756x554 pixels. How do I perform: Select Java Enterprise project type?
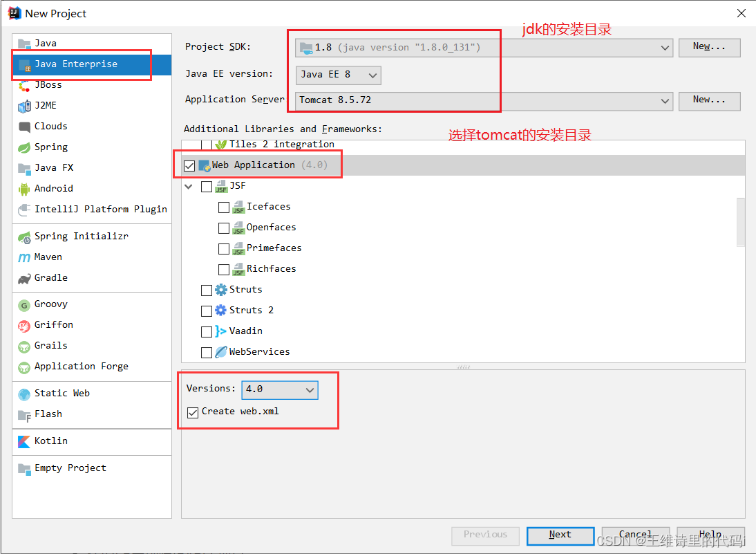[92, 64]
